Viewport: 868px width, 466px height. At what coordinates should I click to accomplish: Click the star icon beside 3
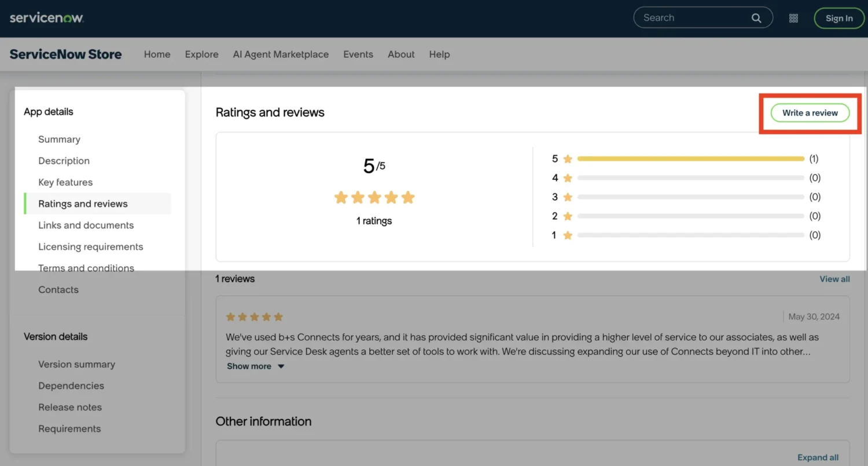(x=568, y=197)
